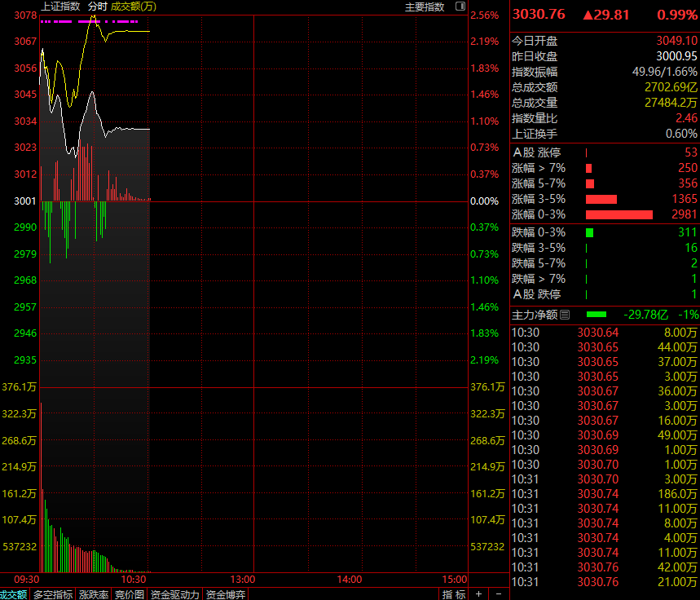Viewport: 700px width, 600px height.
Task: Click the 跌幅 3-5% row label
Action: coord(539,248)
